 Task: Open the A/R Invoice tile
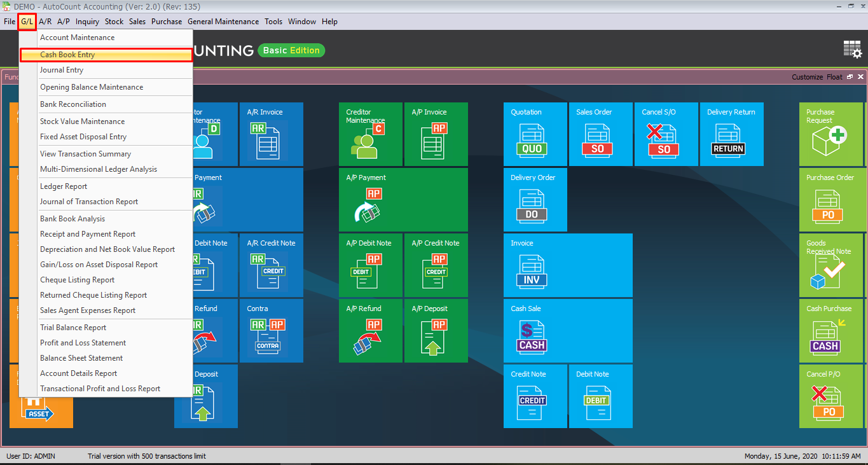272,134
